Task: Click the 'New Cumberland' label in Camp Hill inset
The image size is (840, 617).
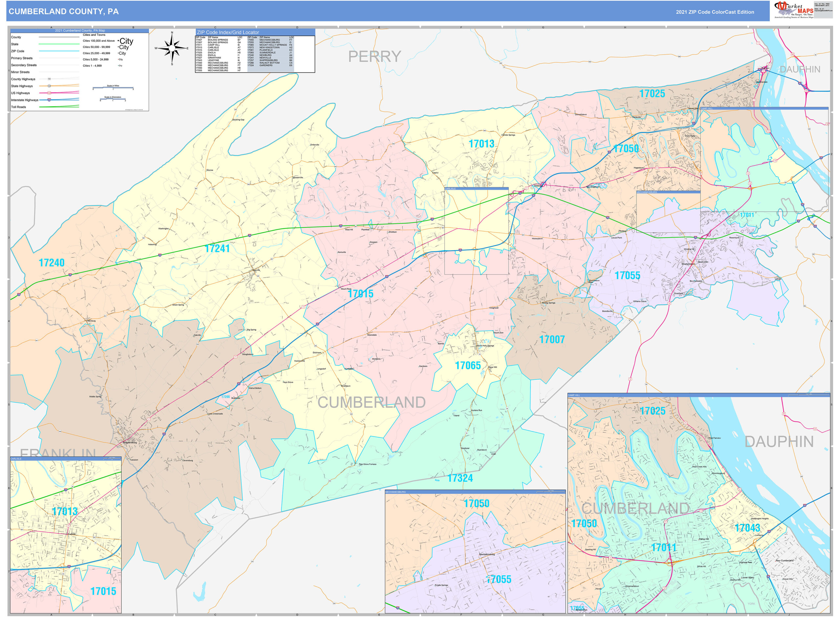Action: [x=785, y=561]
